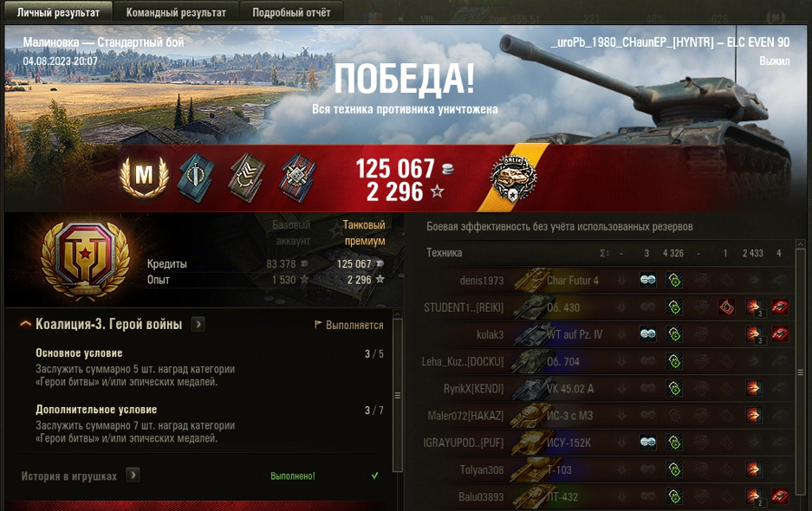Image resolution: width=812 pixels, height=511 pixels.
Task: Click the round tank achievement badge on yellow stripe
Action: point(513,178)
